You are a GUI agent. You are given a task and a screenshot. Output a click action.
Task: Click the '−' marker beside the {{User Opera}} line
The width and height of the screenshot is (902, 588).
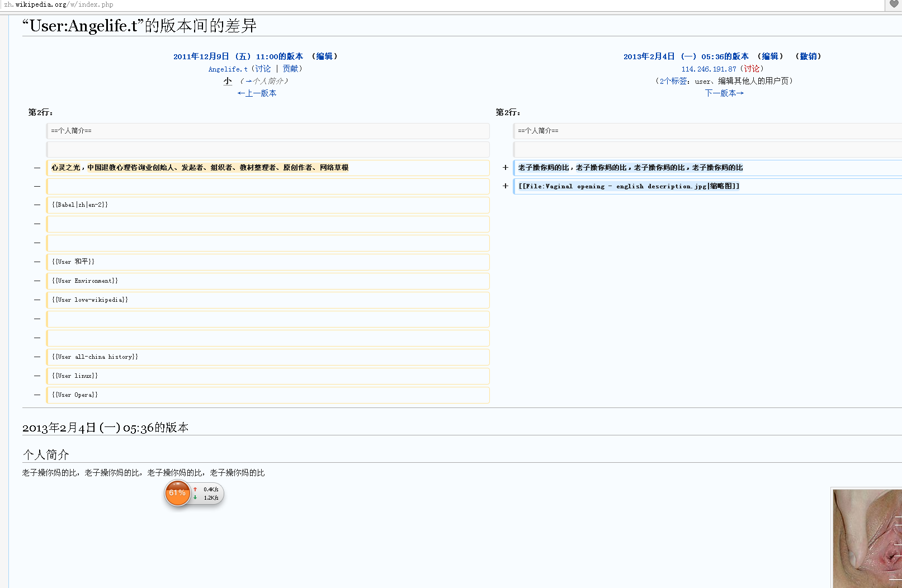[x=37, y=395]
